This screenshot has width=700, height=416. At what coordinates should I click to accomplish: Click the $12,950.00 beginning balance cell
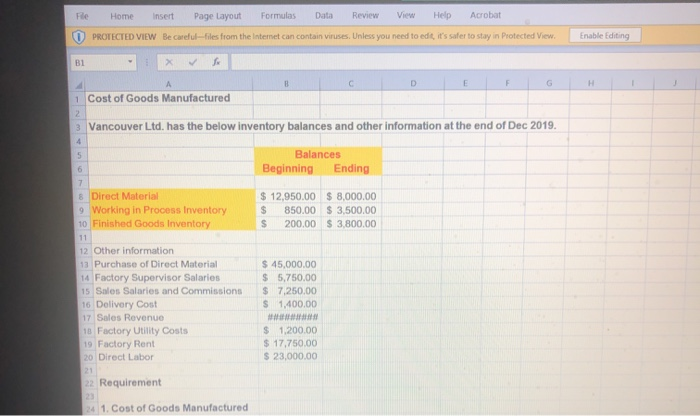pyautogui.click(x=288, y=196)
